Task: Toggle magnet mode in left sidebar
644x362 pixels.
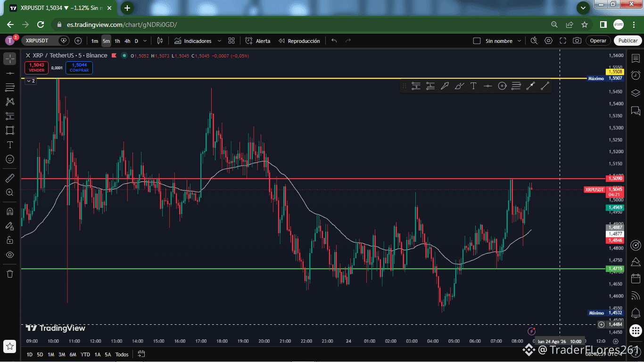Action: point(10,211)
